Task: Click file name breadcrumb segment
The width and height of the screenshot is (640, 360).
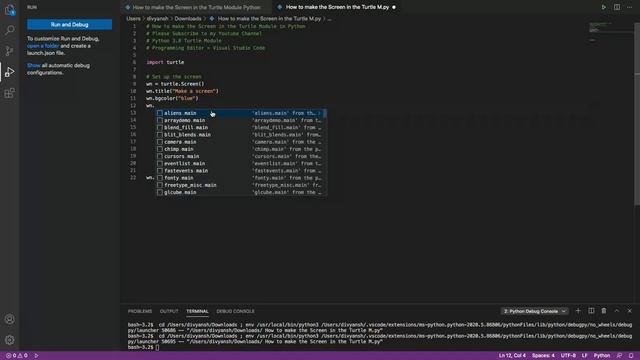Action: (269, 19)
